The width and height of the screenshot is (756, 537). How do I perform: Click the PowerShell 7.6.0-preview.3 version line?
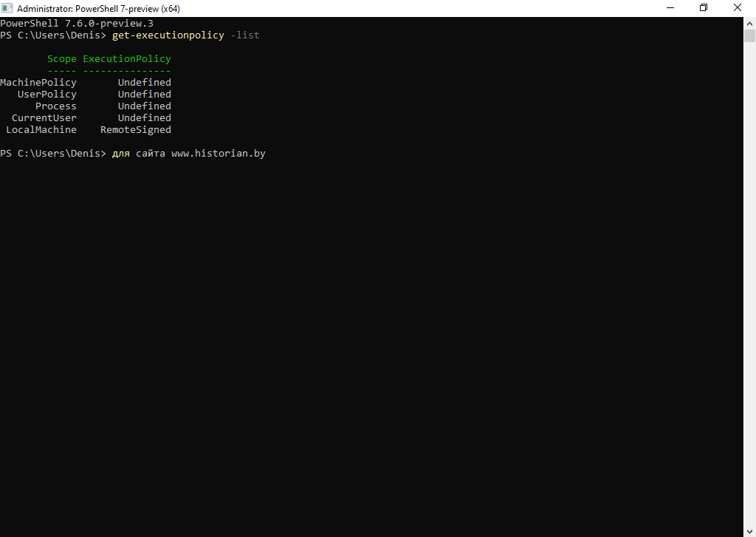pyautogui.click(x=77, y=24)
